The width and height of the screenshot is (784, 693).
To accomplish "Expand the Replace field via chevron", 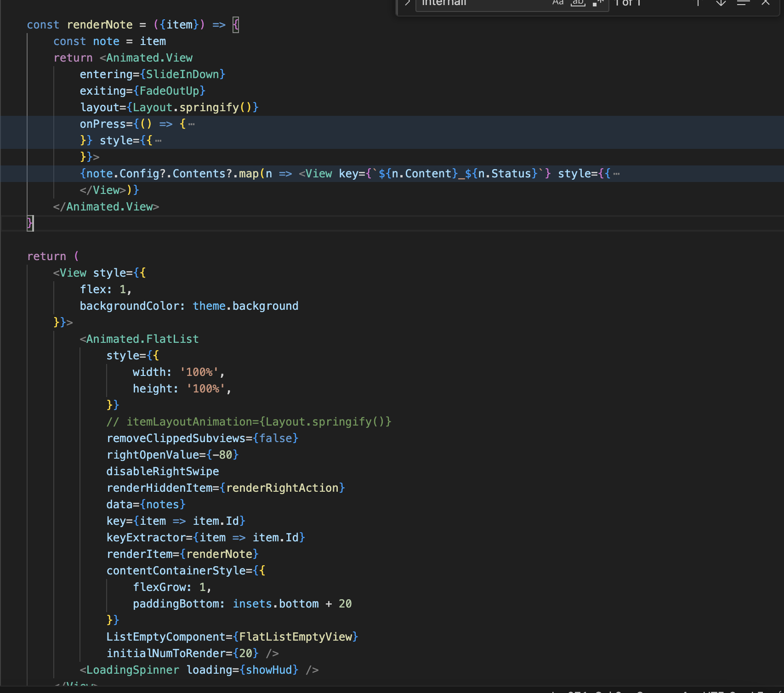I will pos(407,3).
